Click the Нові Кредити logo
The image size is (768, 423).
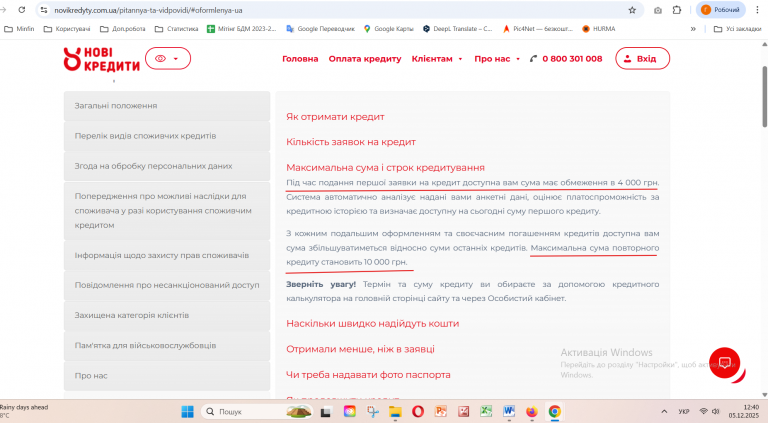[x=101, y=59]
